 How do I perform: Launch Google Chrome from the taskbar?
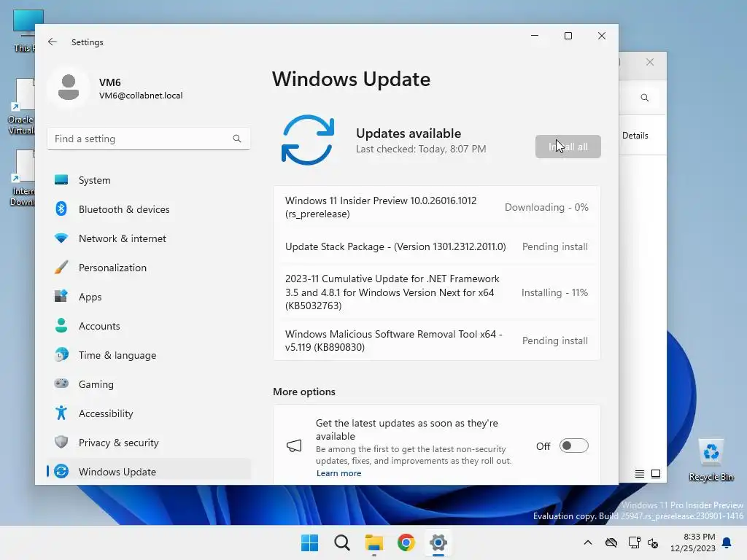coord(406,542)
